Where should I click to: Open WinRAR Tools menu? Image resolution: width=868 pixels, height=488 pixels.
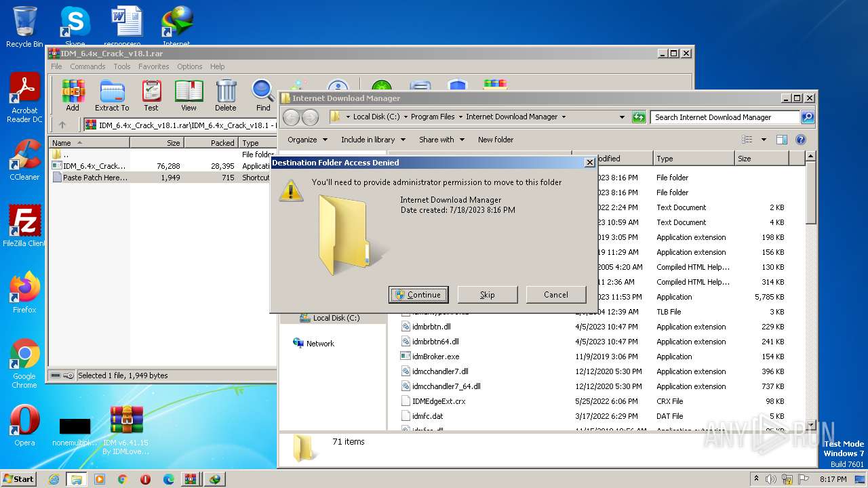pos(122,66)
